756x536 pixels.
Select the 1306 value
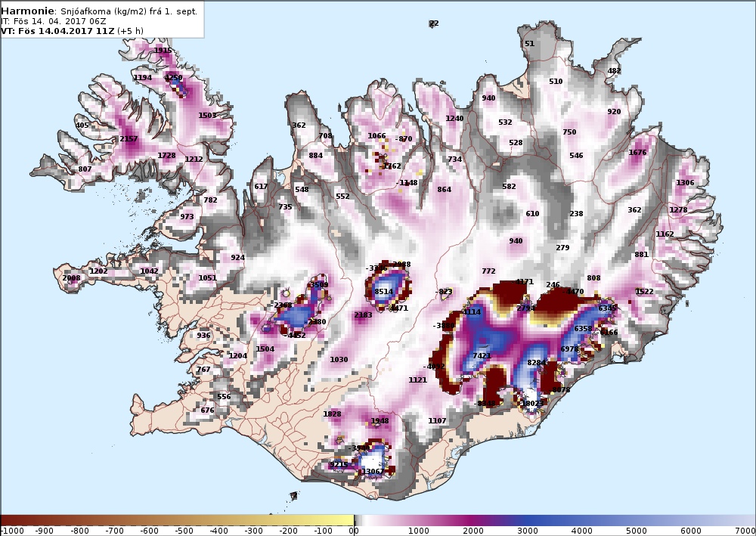coord(685,183)
